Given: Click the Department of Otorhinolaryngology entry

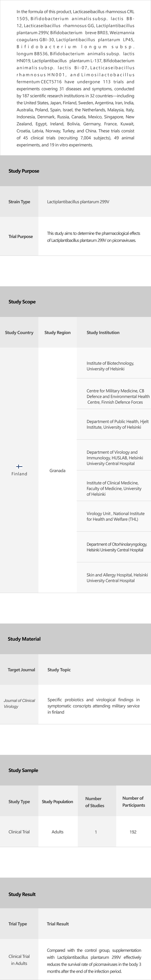Looking at the screenshot, I should point(116,547).
